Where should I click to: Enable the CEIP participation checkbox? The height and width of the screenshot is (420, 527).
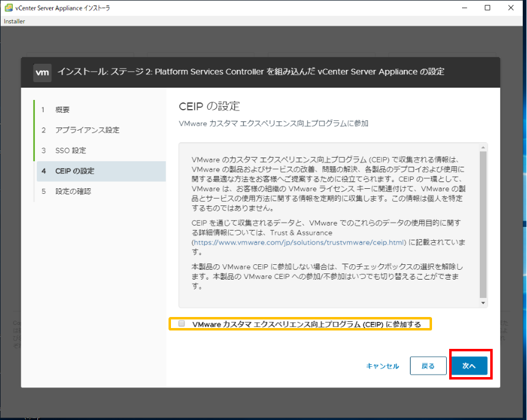pos(181,324)
